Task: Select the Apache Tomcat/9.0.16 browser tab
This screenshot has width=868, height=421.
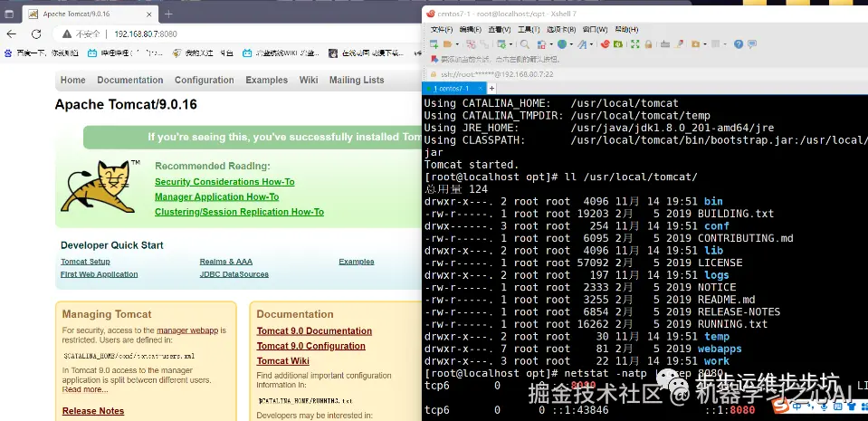Action: [x=89, y=14]
